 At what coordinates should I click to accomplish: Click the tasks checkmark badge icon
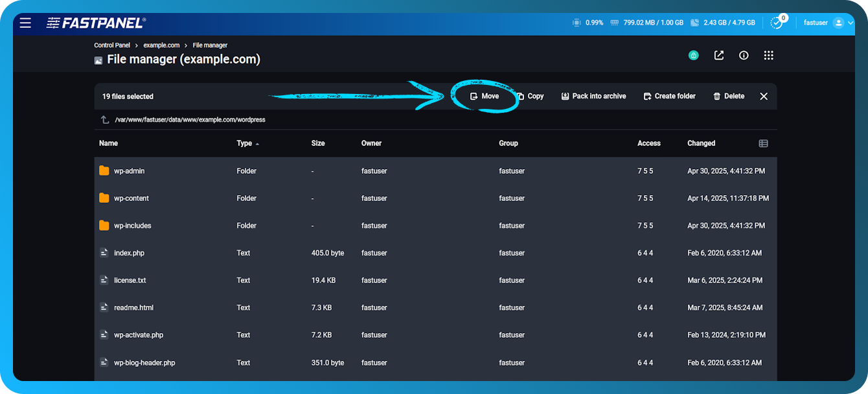coord(777,23)
